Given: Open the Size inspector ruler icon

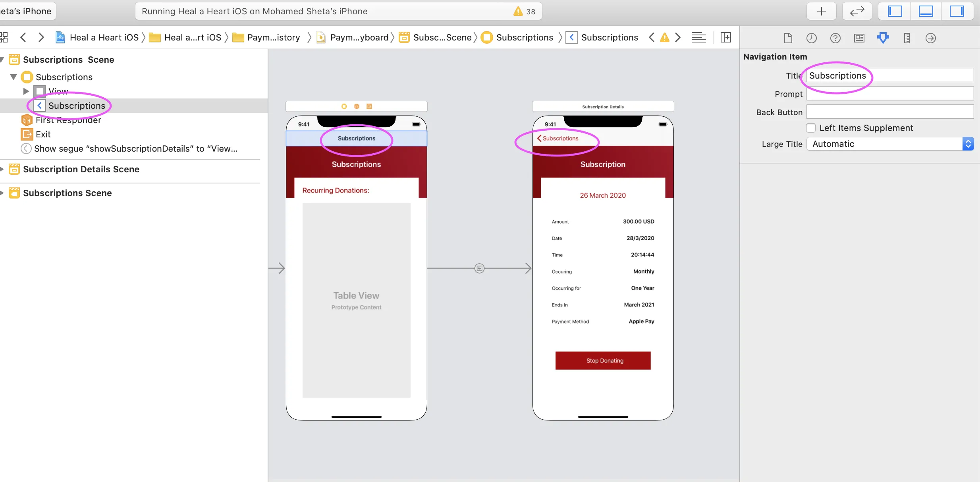Looking at the screenshot, I should [x=907, y=38].
